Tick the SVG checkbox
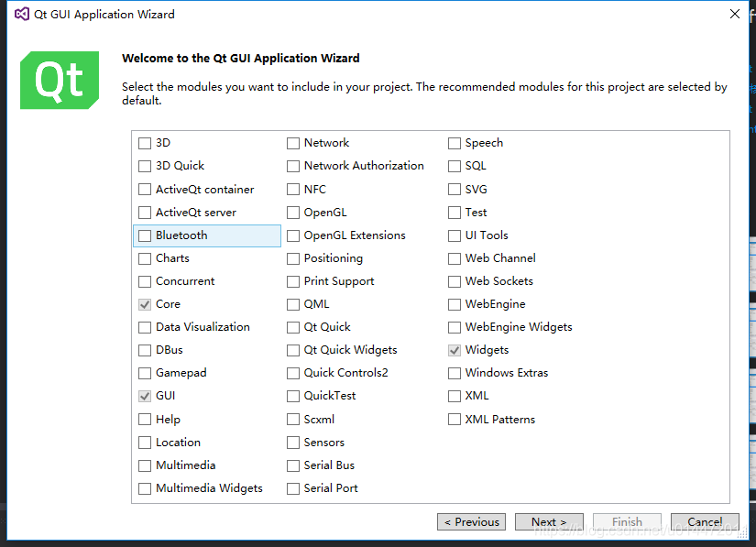 [x=455, y=190]
